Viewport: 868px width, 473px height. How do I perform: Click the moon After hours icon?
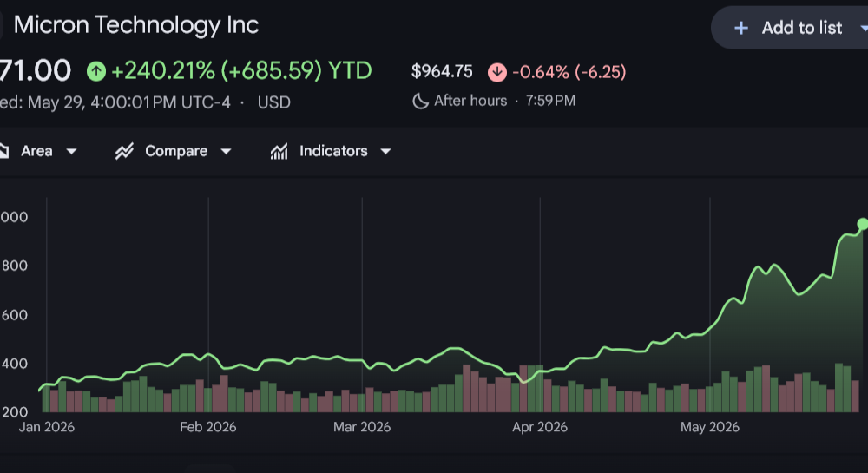(420, 101)
